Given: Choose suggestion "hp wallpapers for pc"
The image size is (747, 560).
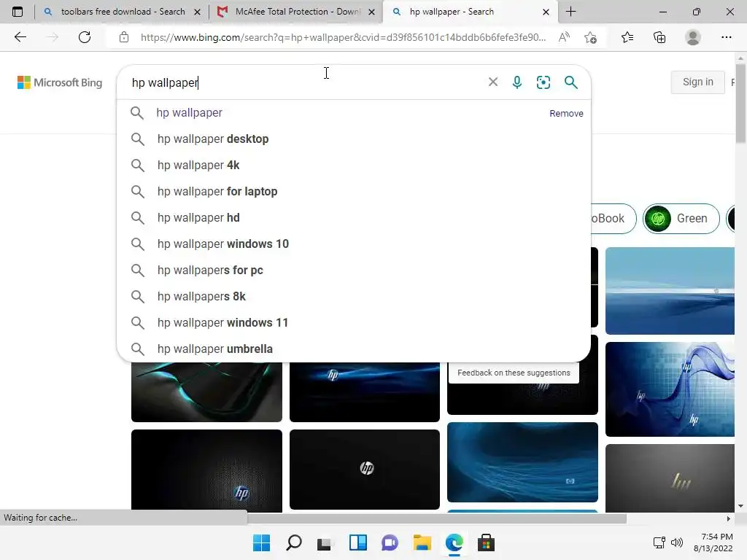Looking at the screenshot, I should (354, 270).
